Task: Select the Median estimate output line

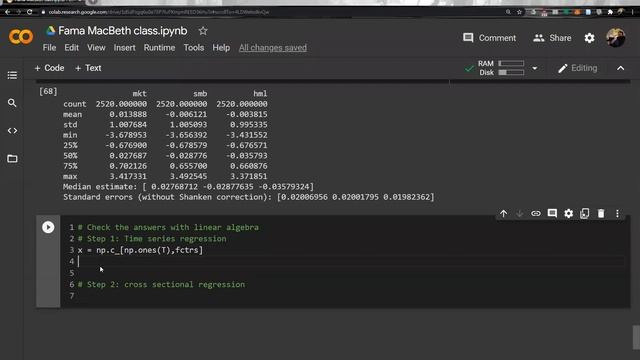Action: tap(188, 187)
